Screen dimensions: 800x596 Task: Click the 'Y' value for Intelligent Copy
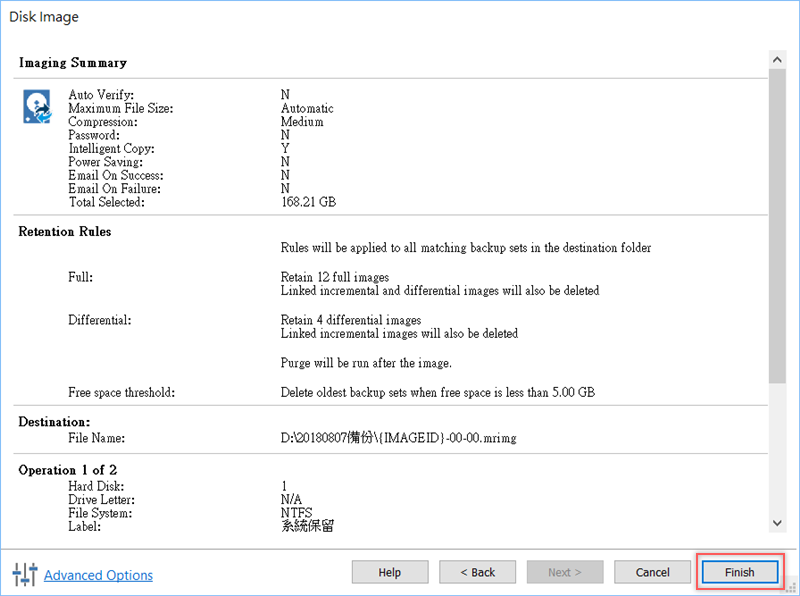(285, 148)
